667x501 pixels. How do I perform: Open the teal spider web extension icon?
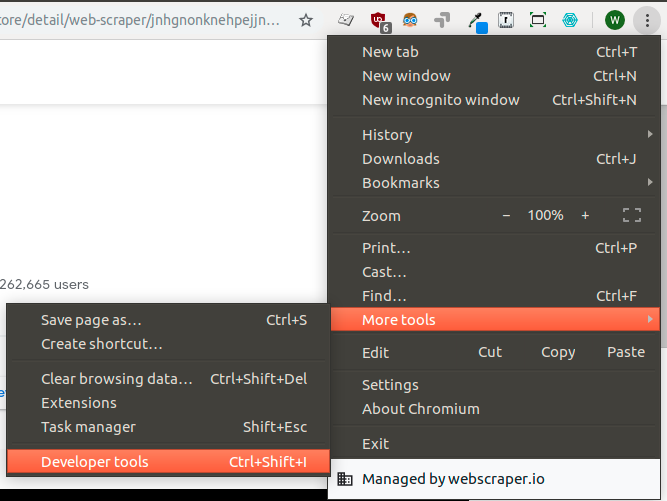click(x=570, y=20)
